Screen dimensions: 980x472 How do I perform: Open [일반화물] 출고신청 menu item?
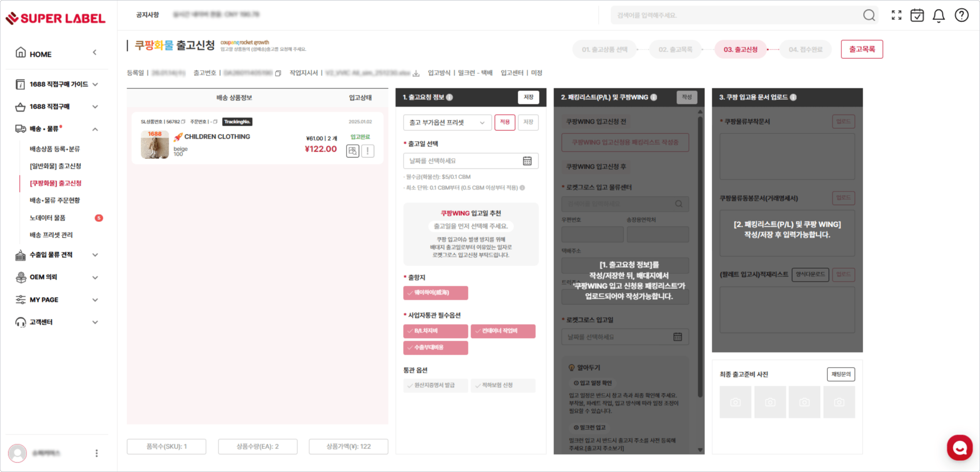pos(55,166)
